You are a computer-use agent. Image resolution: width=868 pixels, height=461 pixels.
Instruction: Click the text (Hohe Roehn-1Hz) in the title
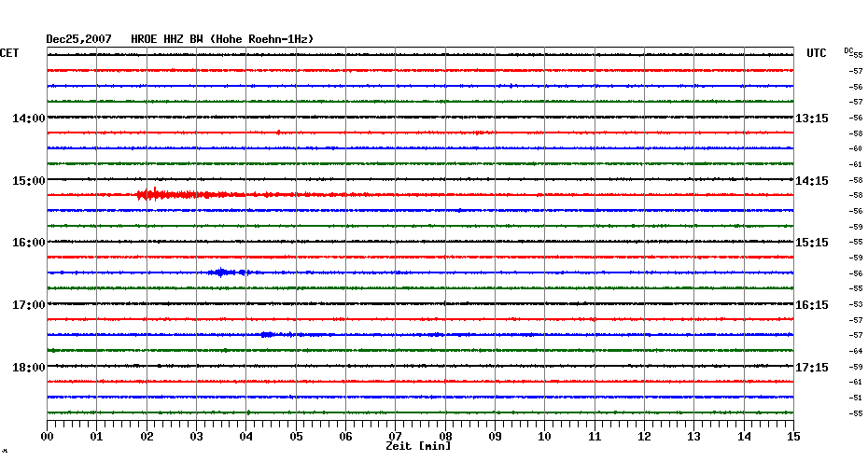click(262, 39)
